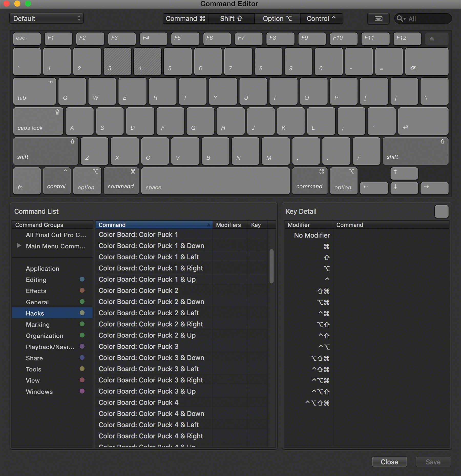461x476 pixels.
Task: Sort by the Command column header
Action: point(154,225)
